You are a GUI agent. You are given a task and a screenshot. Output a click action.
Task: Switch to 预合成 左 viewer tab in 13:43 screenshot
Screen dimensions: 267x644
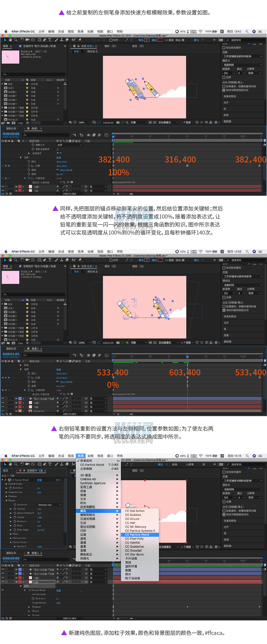92,51
